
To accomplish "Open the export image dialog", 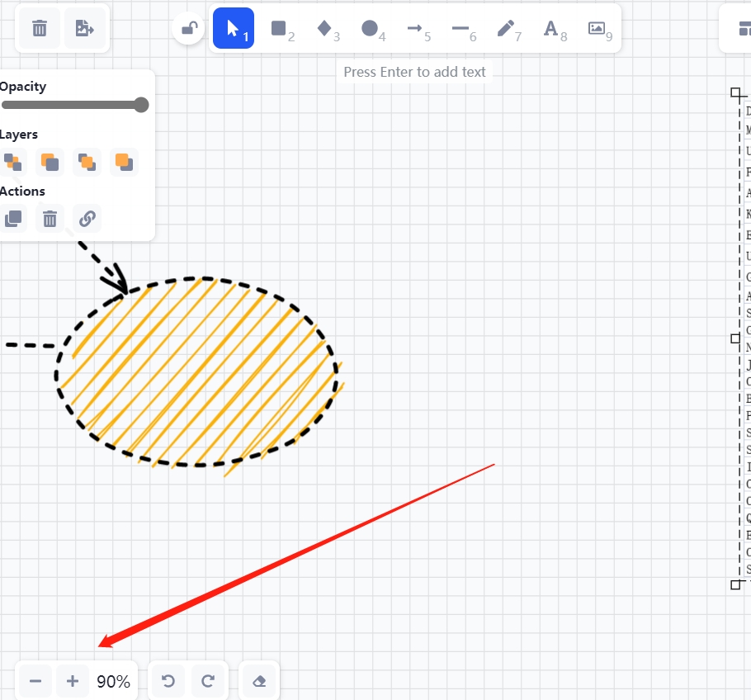I will coord(84,29).
